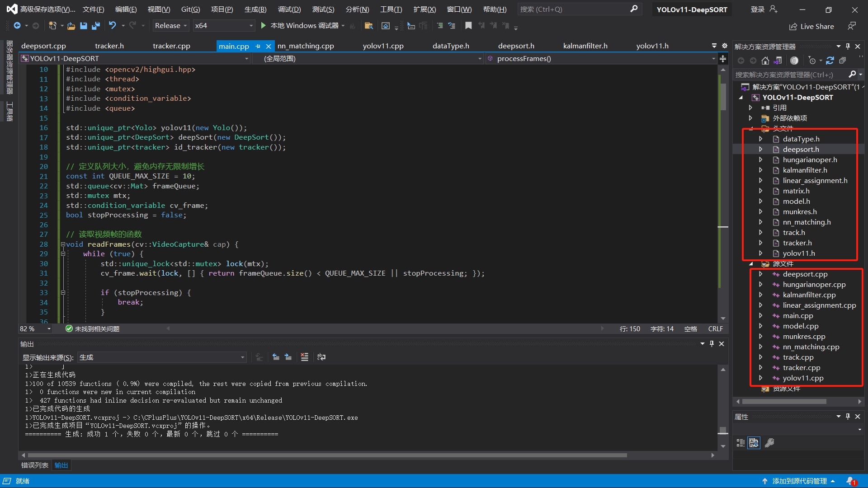This screenshot has height=488, width=868.
Task: Open the Build 生成(B) menu
Action: (255, 9)
